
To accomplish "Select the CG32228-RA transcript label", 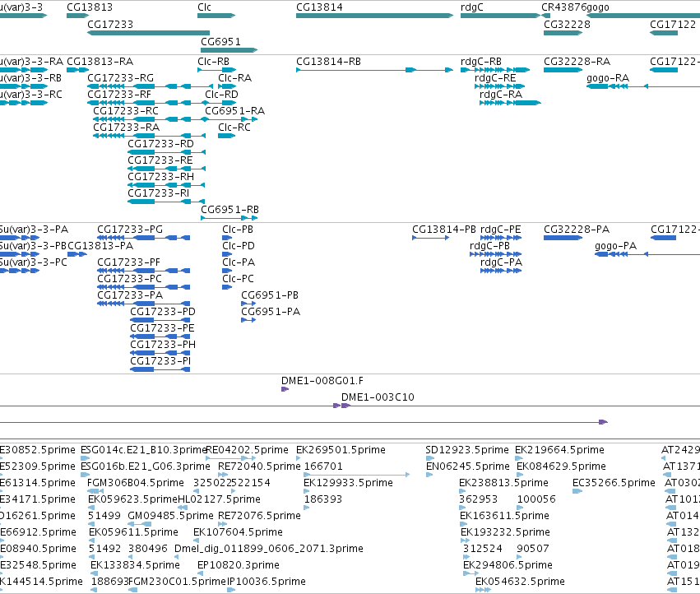I will pos(577,61).
